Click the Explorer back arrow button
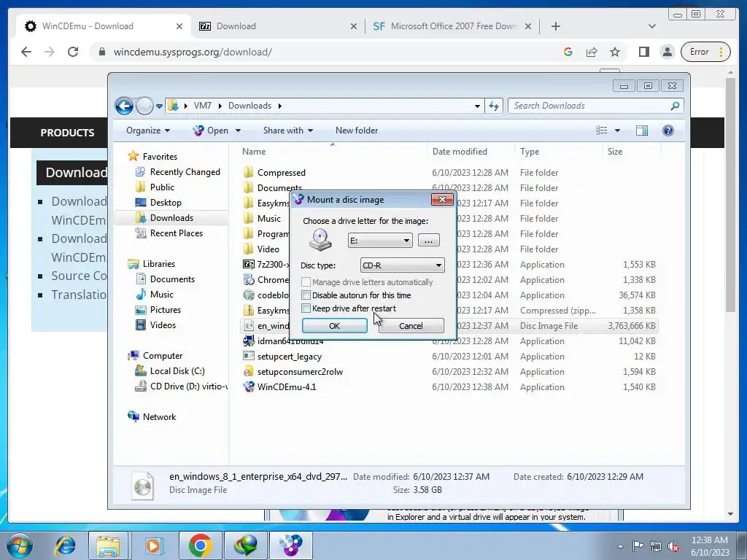This screenshot has width=747, height=560. coord(124,106)
